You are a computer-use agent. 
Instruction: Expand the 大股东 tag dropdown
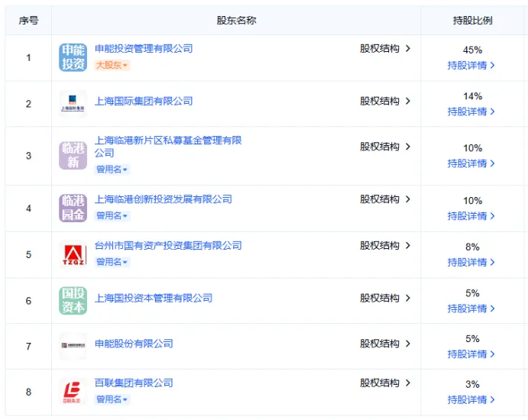pyautogui.click(x=112, y=65)
